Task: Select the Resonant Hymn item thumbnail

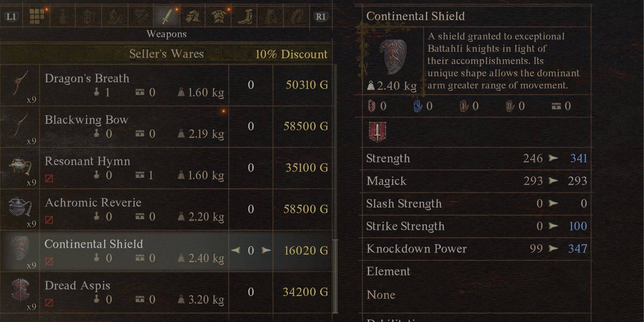Action: 20,166
